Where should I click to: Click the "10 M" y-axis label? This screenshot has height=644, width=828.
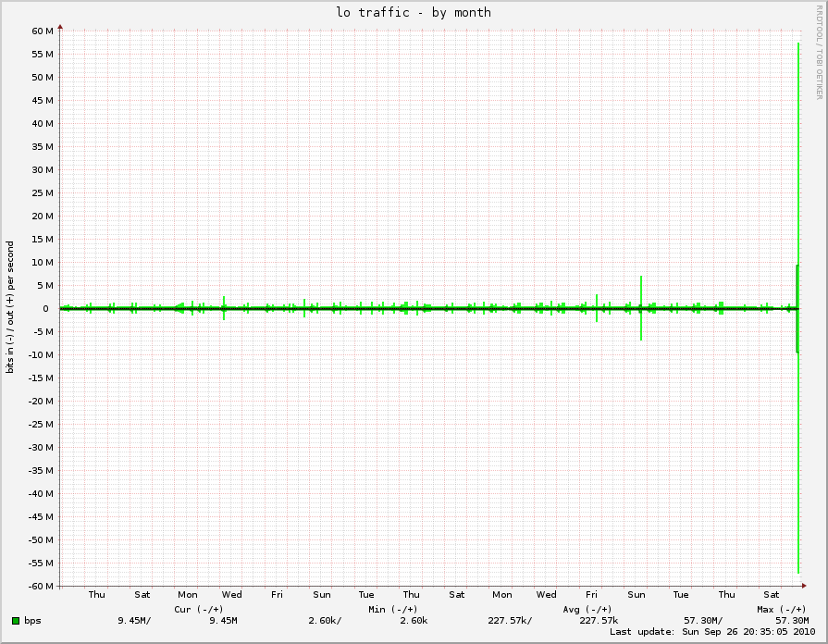click(43, 263)
